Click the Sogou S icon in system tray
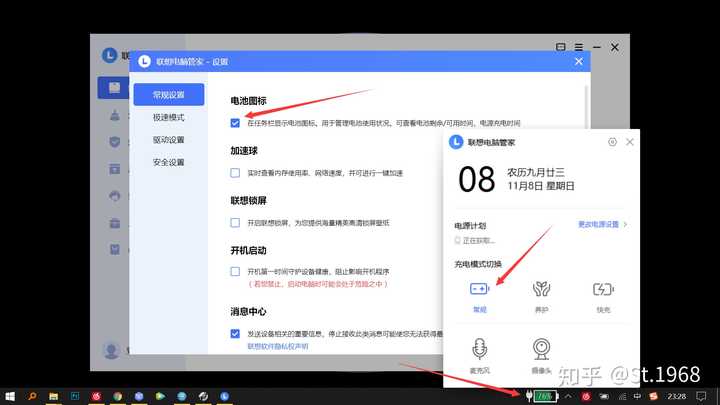This screenshot has height=405, width=720. click(x=653, y=396)
